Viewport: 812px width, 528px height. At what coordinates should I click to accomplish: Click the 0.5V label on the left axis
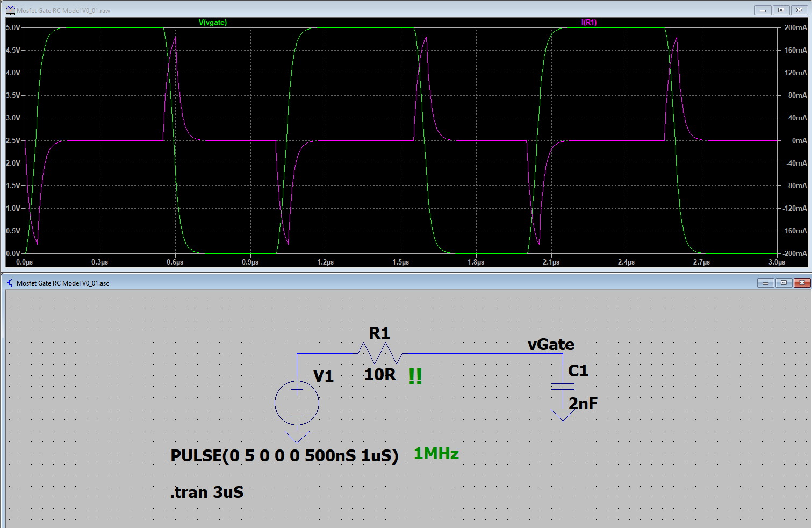click(13, 231)
